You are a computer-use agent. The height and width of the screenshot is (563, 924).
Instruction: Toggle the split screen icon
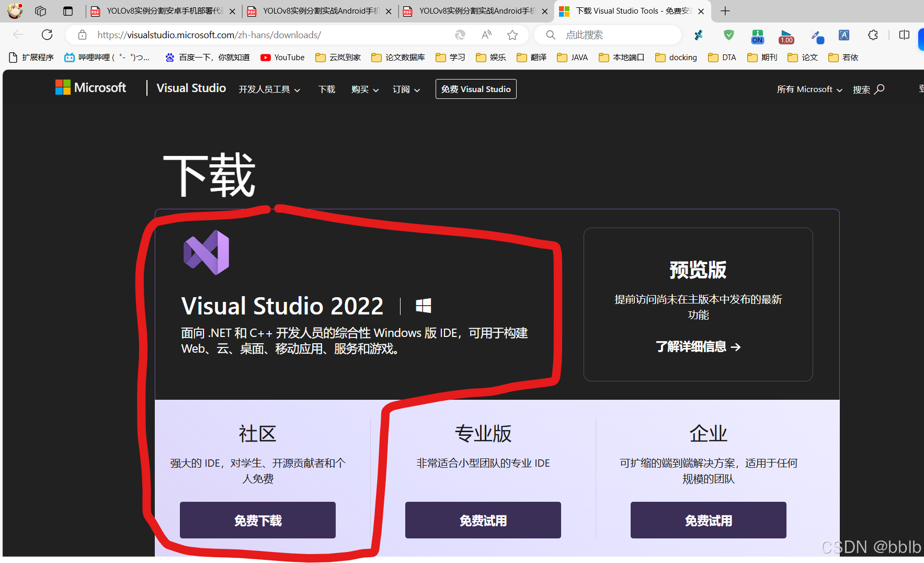click(904, 35)
